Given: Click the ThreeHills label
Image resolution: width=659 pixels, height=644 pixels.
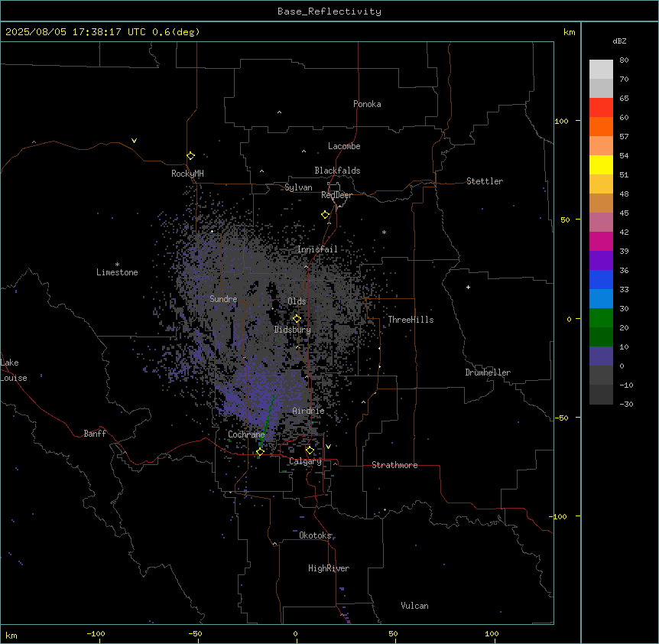Looking at the screenshot, I should tap(411, 320).
